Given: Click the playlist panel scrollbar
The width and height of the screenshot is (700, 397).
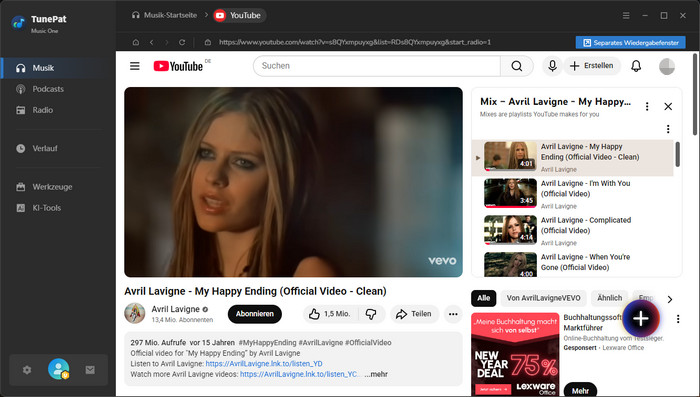Looking at the screenshot, I should (x=677, y=155).
